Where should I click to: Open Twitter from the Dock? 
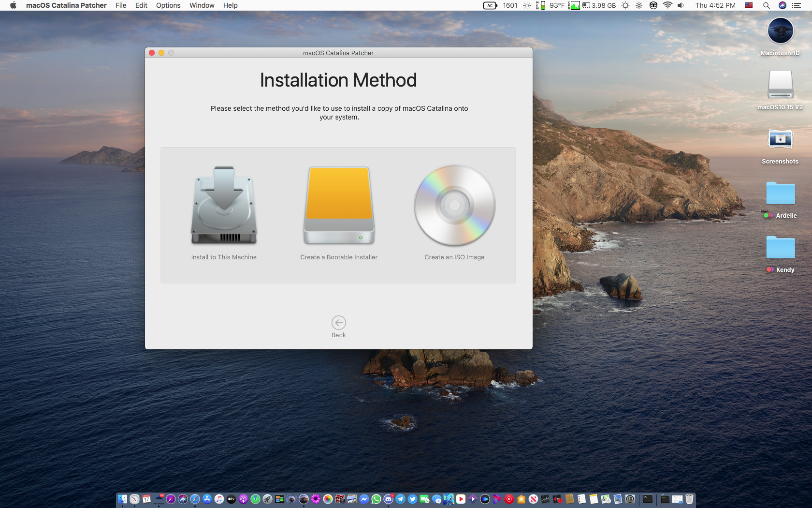pos(412,499)
